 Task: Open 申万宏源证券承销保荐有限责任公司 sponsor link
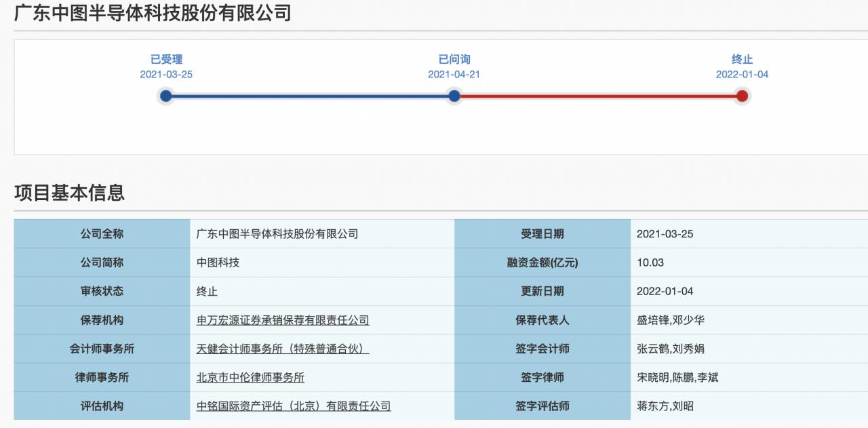[282, 319]
